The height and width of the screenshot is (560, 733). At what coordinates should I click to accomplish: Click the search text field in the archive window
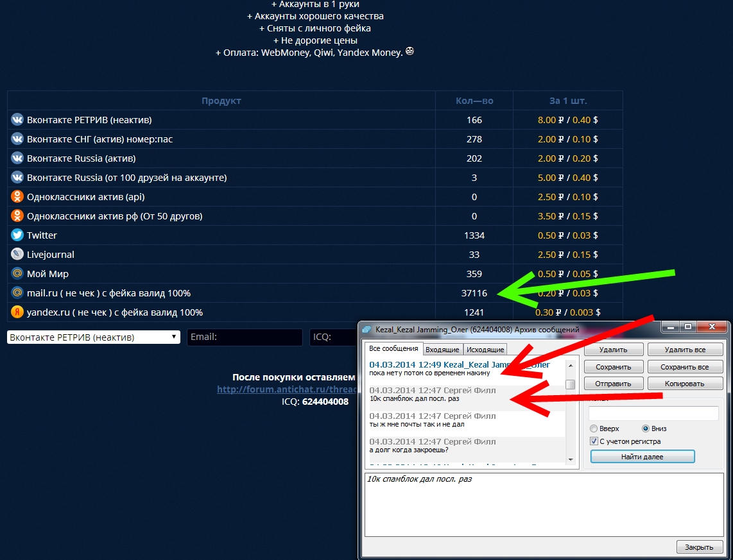click(653, 413)
